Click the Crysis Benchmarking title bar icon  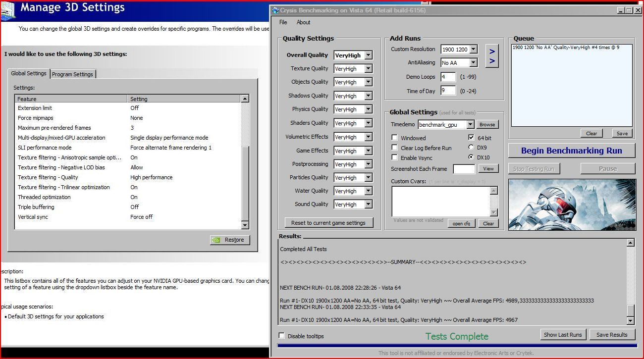tap(275, 10)
